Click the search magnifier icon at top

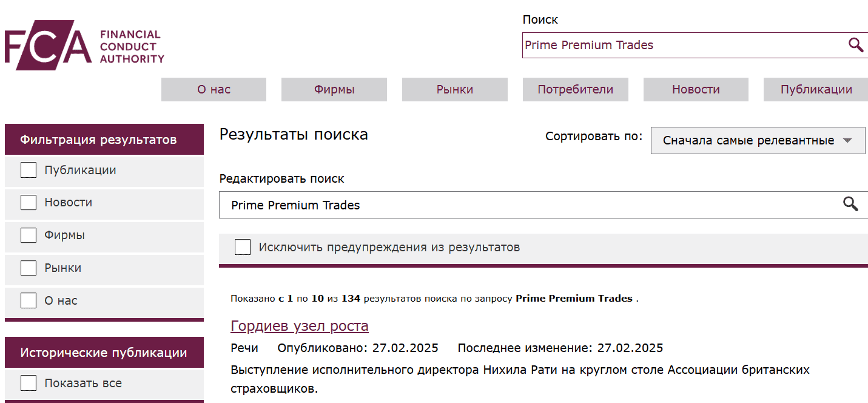point(855,44)
